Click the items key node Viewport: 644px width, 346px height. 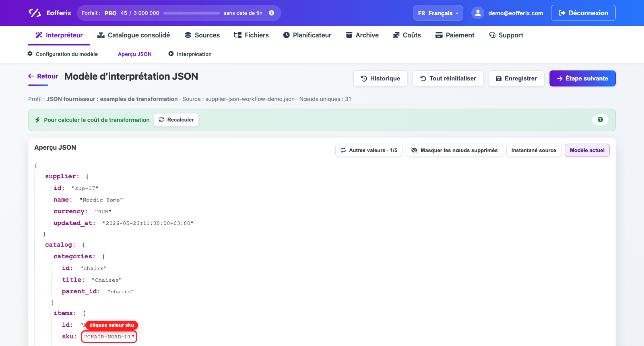65,313
